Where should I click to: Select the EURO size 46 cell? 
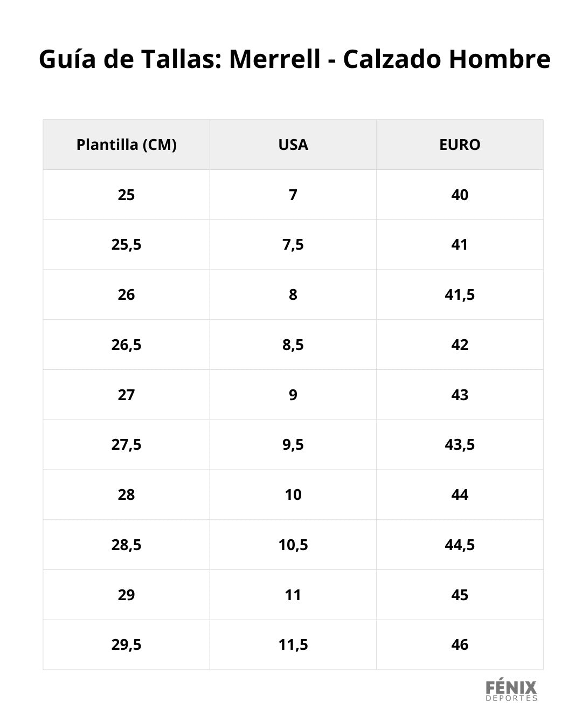point(460,644)
